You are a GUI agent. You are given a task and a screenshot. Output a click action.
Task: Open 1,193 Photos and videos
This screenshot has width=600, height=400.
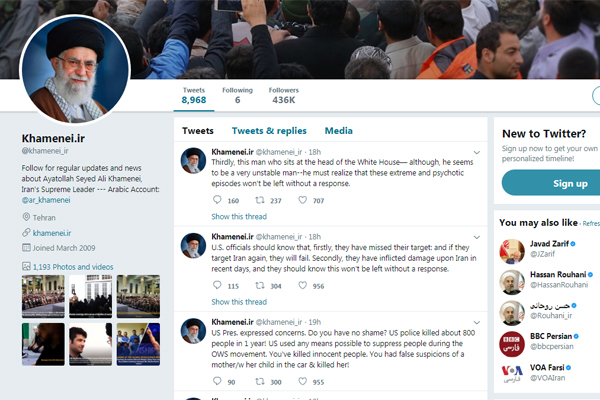tap(73, 267)
